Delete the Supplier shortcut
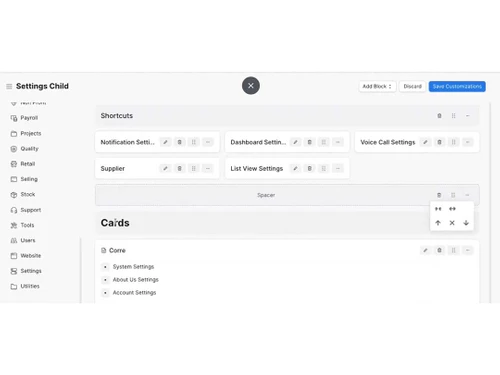The image size is (500, 375). pos(179,168)
